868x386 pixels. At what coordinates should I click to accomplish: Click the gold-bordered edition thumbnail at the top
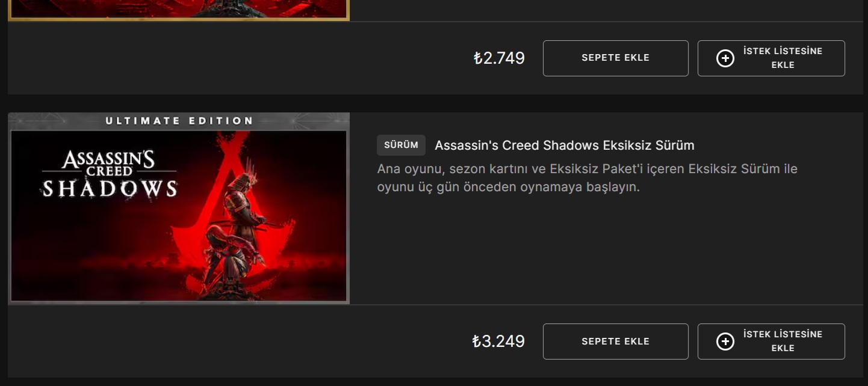tap(179, 10)
